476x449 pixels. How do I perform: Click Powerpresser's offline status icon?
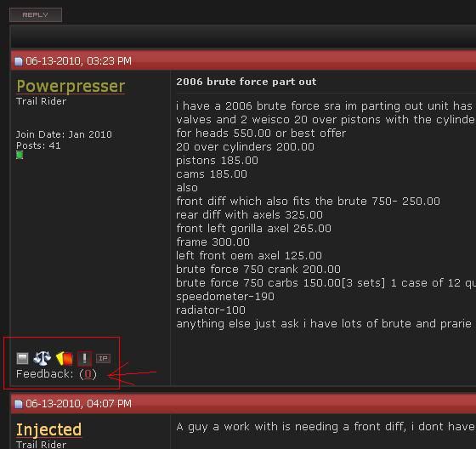pos(22,359)
